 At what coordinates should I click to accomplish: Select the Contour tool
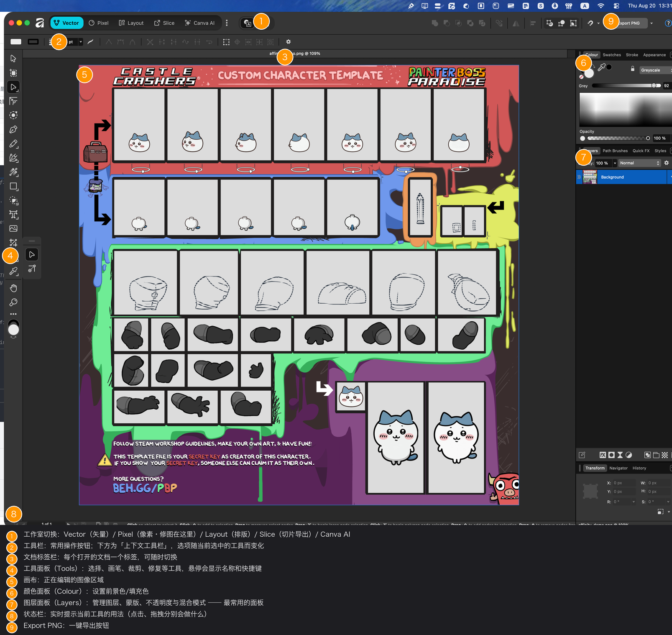(13, 115)
